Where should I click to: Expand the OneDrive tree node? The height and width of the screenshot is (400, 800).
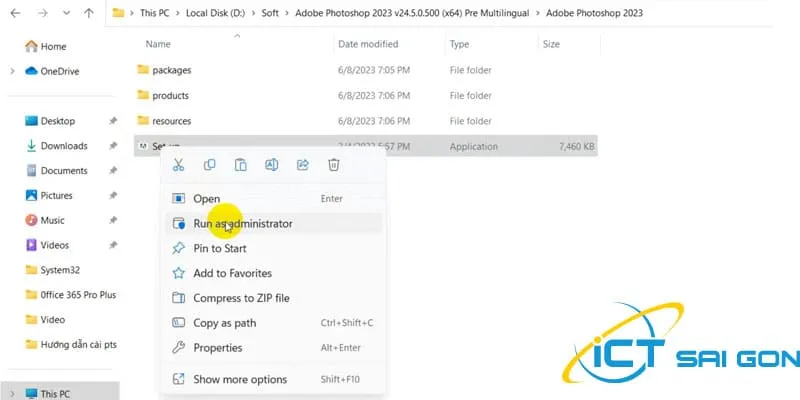pyautogui.click(x=12, y=71)
